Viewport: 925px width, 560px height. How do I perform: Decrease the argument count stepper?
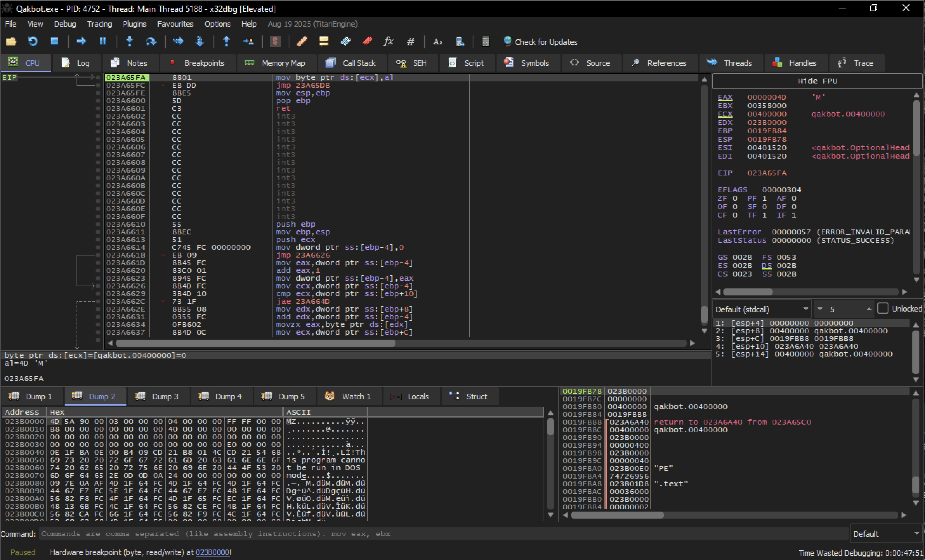[x=820, y=309]
